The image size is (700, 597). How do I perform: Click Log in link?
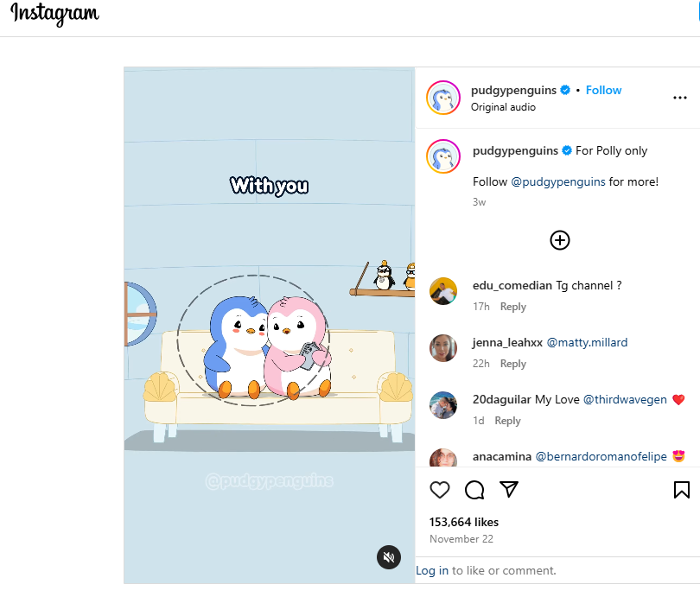[x=432, y=571]
